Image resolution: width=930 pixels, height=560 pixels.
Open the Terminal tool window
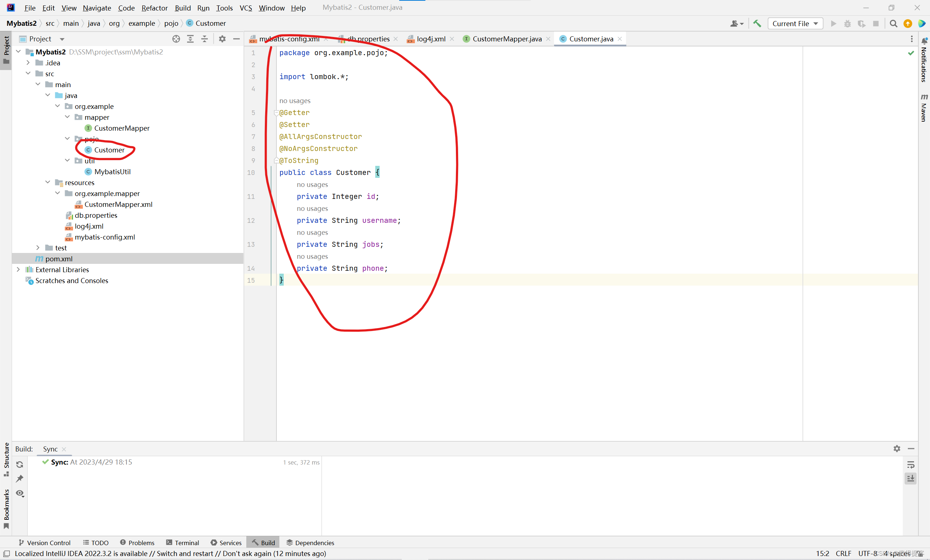183,542
